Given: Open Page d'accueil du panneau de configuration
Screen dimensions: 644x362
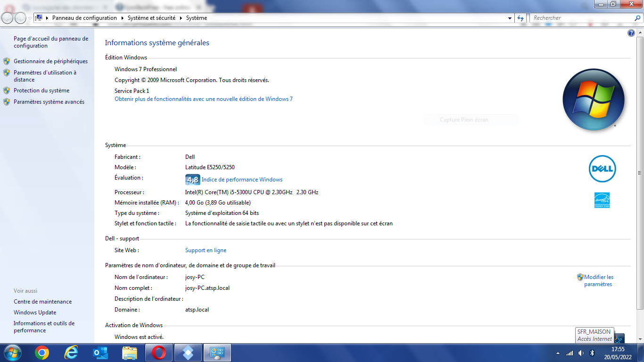Looking at the screenshot, I should [51, 42].
